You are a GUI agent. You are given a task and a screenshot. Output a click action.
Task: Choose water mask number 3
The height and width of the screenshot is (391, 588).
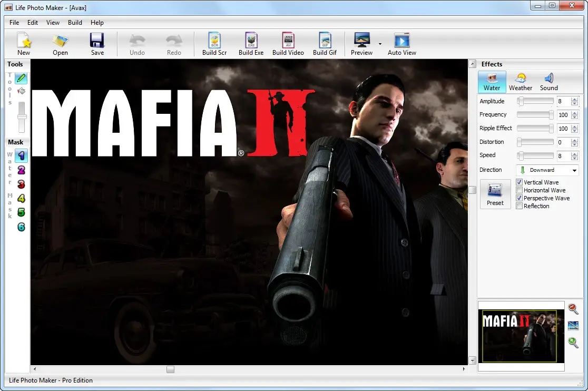[x=22, y=184]
